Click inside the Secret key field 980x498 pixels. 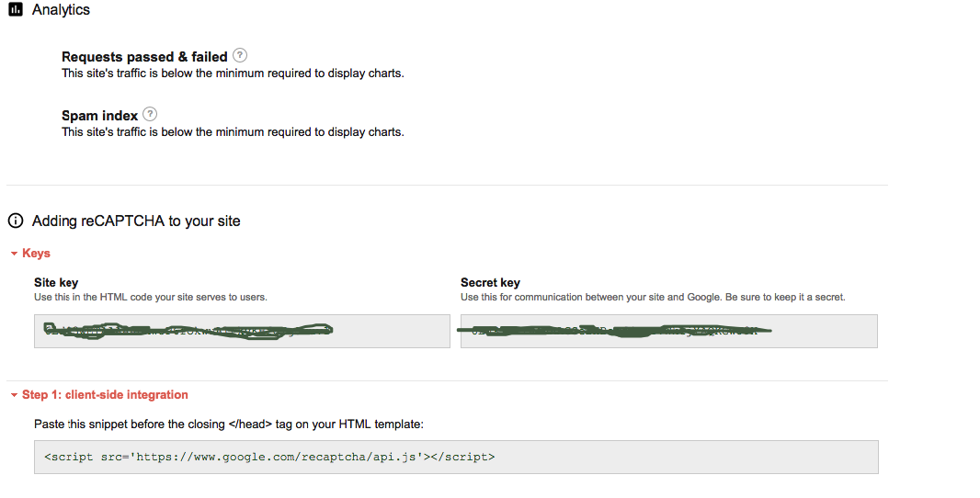pos(668,331)
